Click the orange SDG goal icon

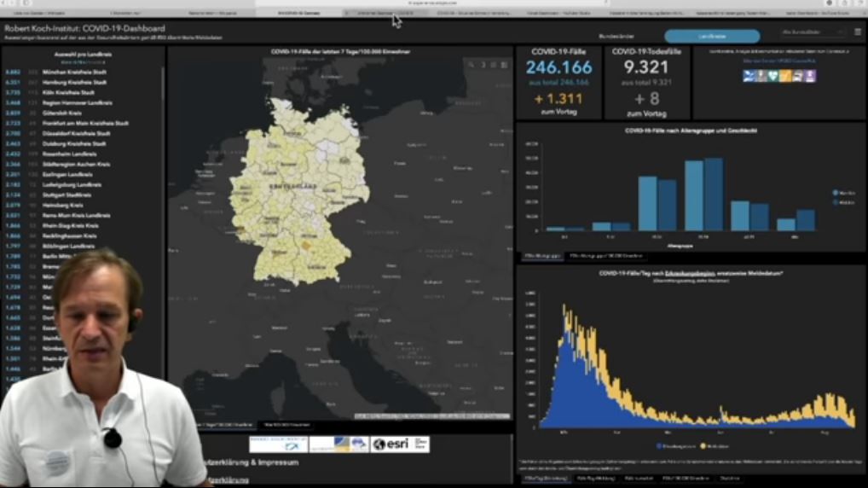click(x=785, y=76)
